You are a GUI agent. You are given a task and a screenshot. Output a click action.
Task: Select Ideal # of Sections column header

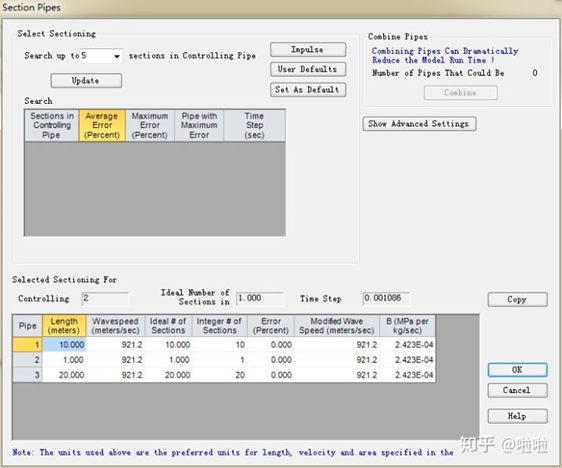168,326
